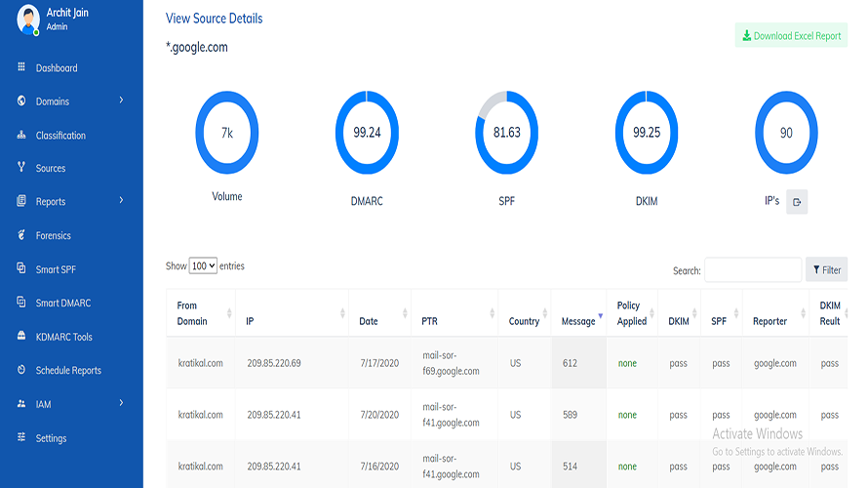Expand the Domains submenu chevron

click(121, 101)
